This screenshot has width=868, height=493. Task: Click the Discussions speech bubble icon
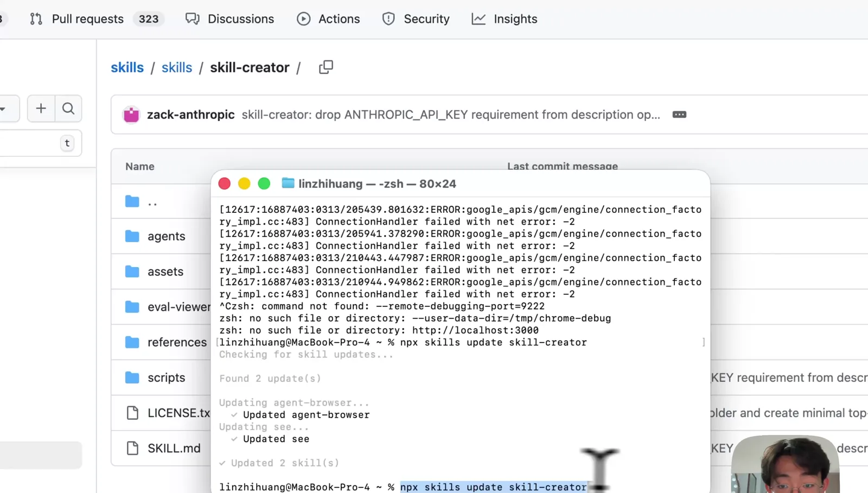point(192,19)
